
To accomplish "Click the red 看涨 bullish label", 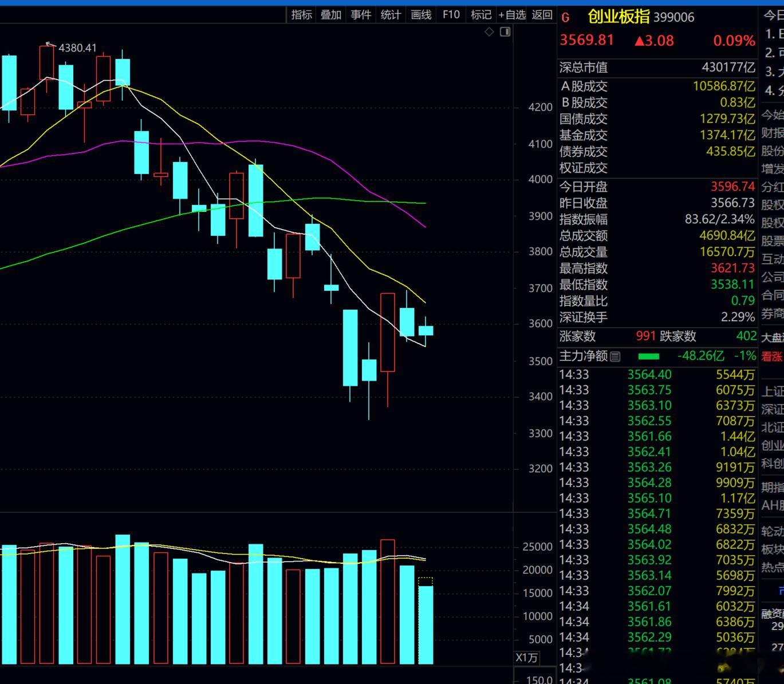I will click(772, 357).
